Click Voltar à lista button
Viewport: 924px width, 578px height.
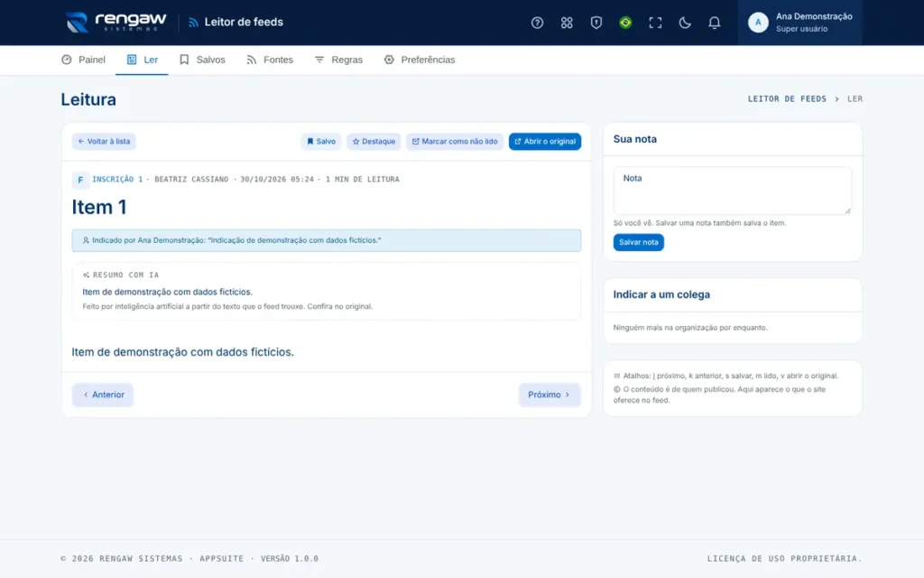tap(104, 142)
